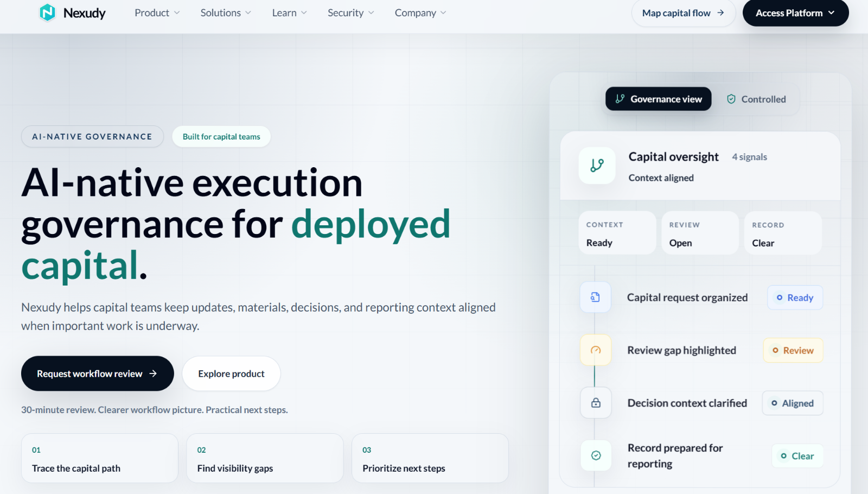Click the Nexudy brand name link
Screen dimensions: 868x494
(x=85, y=12)
